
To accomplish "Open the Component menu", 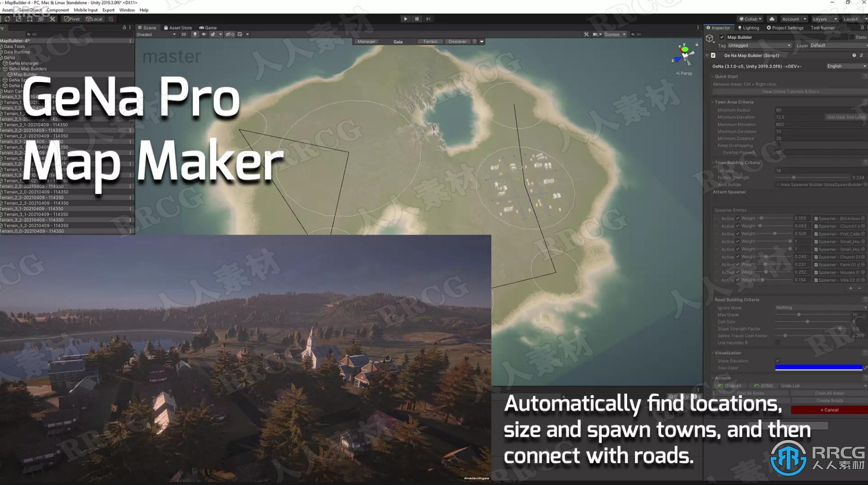I will pos(58,10).
